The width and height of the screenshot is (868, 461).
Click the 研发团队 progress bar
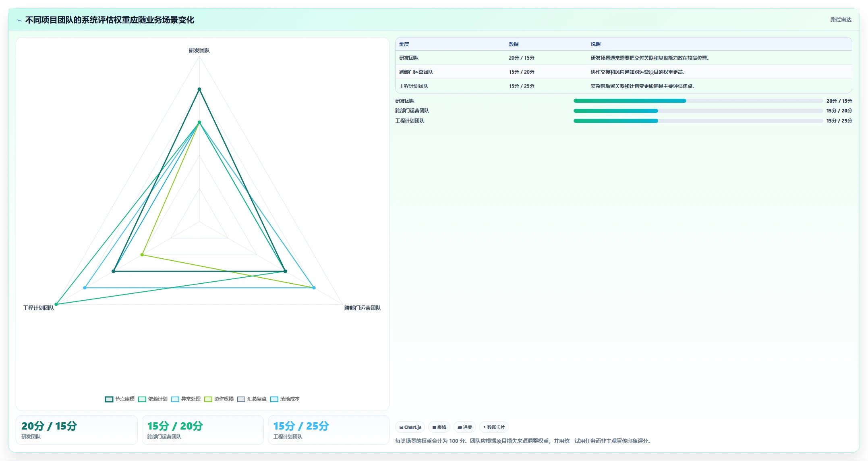[698, 101]
